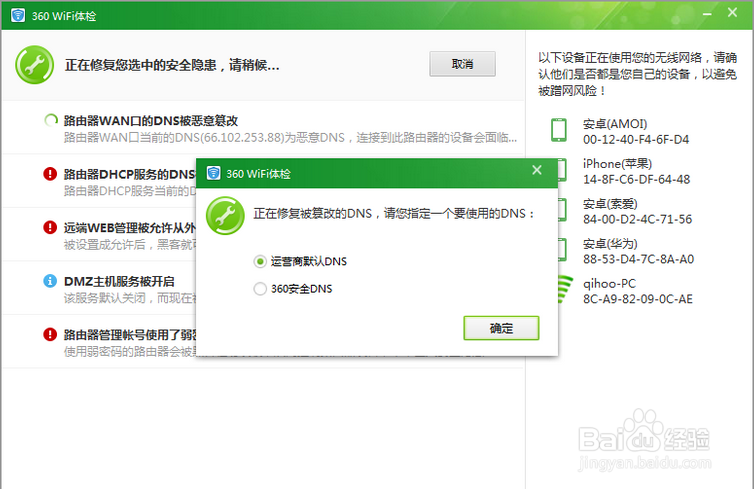Click red warning icon for 远端WEB管理 item
Viewport: 754px width, 489px height.
[50, 227]
